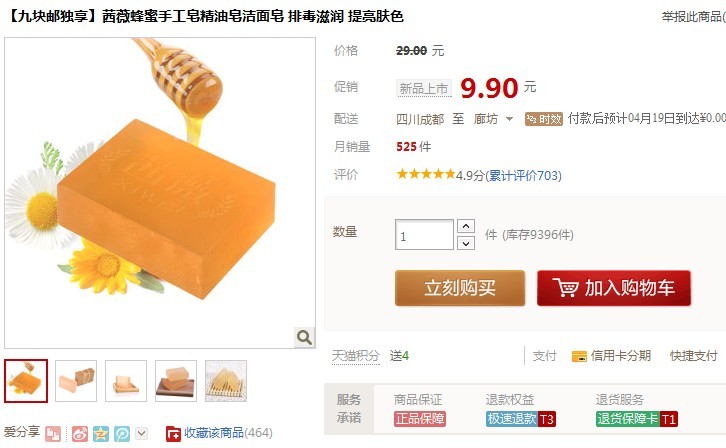The width and height of the screenshot is (726, 448).
Task: Increase quantity with up arrow
Action: coord(466,226)
